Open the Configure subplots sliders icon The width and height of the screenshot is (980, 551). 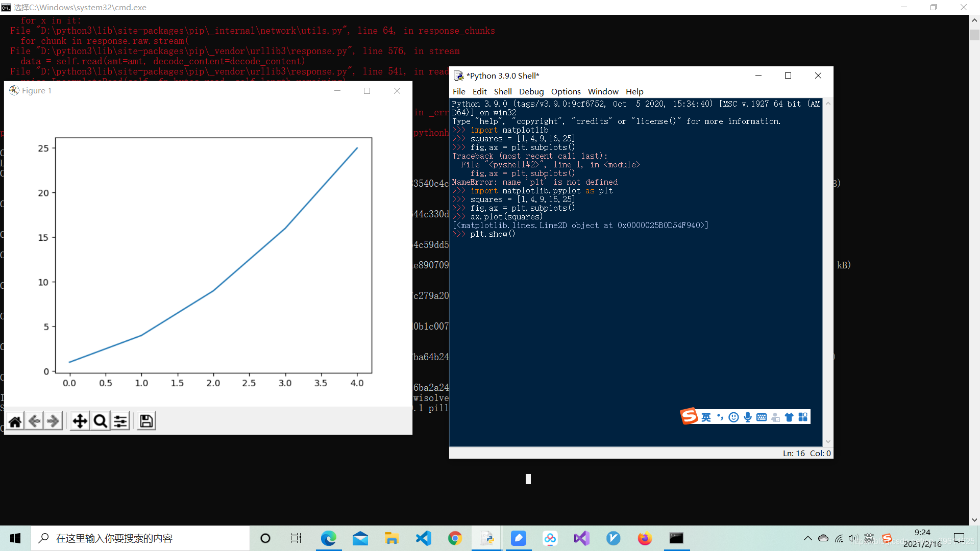pos(120,421)
